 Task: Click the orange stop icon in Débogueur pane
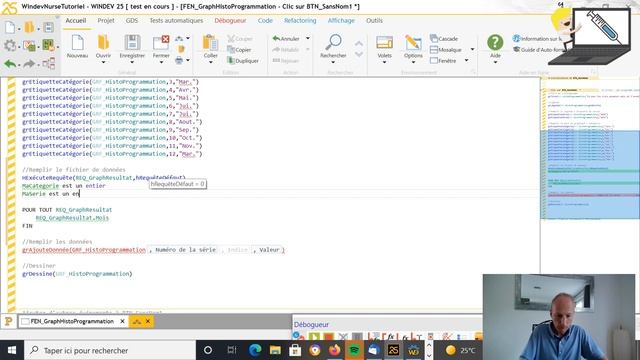tap(328, 337)
